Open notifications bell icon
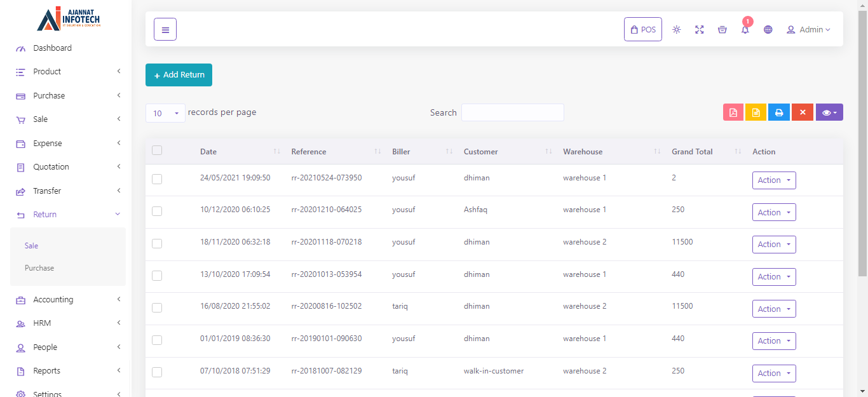The image size is (868, 397). coord(745,29)
